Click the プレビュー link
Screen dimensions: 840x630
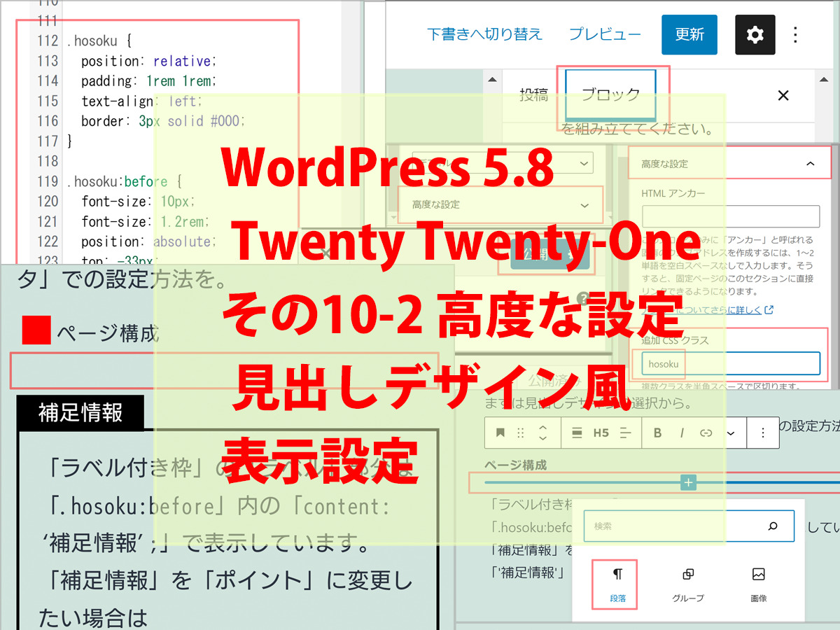[604, 34]
